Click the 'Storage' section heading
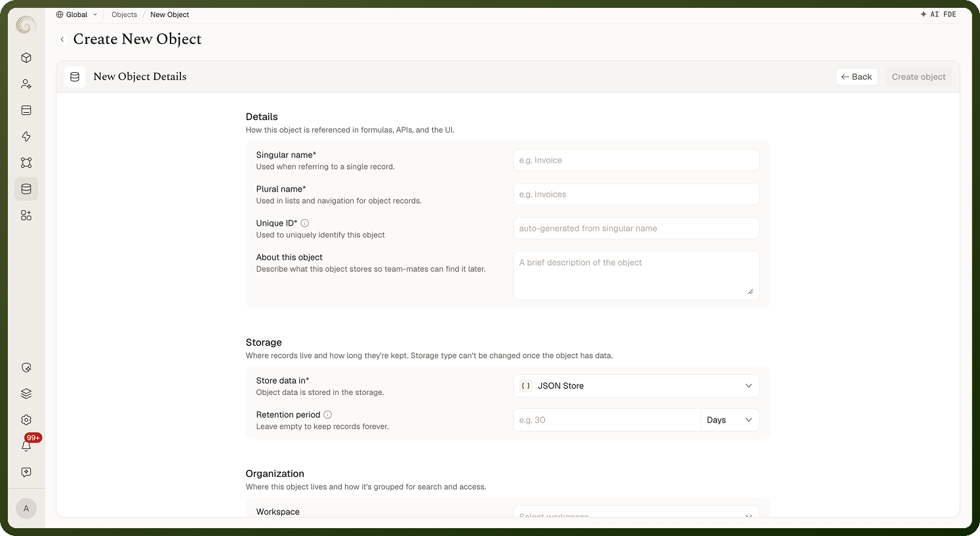Screen dimensions: 980x536 264,342
